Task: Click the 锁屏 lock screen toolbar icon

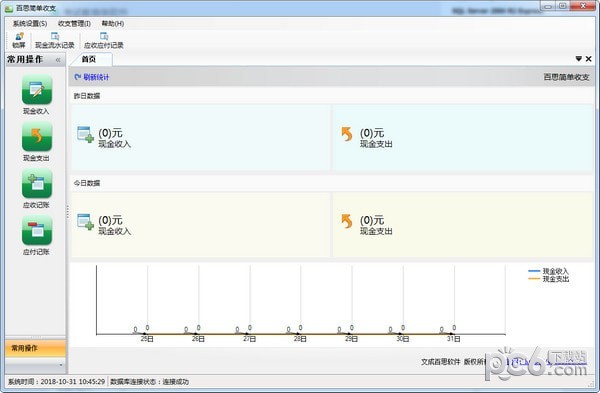Action: pyautogui.click(x=19, y=41)
